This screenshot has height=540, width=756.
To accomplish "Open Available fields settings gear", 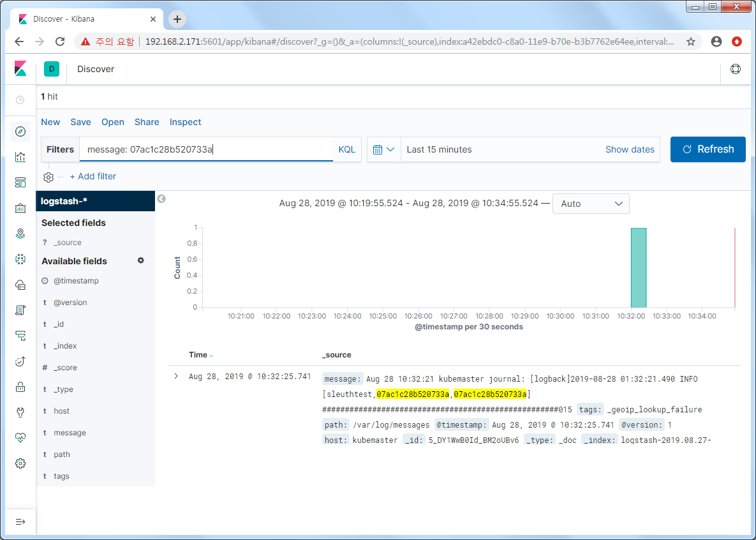I will click(x=141, y=260).
